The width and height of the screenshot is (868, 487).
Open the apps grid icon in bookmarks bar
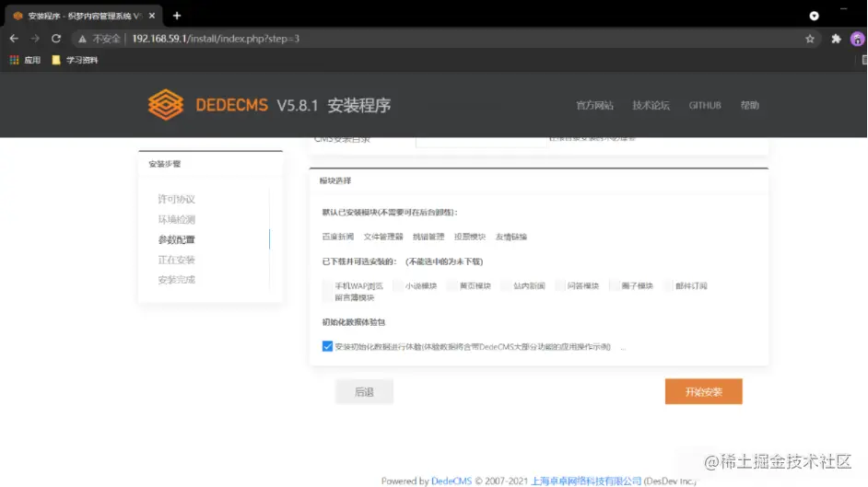point(15,60)
